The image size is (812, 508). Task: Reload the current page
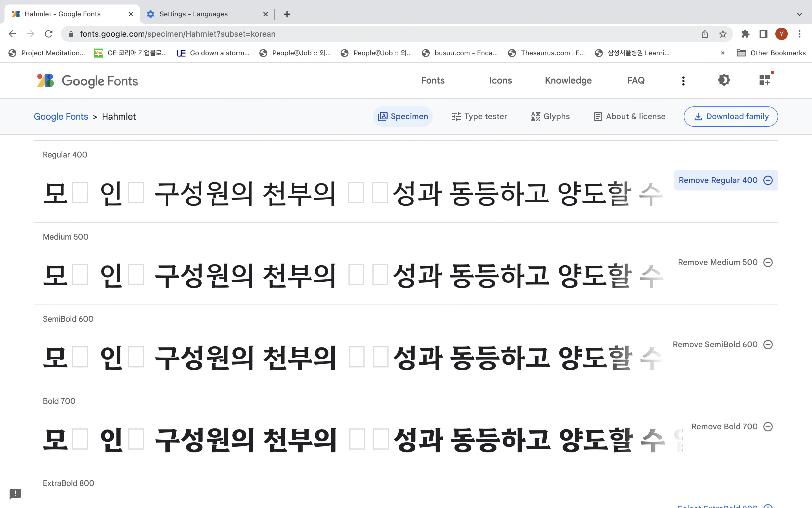click(x=49, y=34)
